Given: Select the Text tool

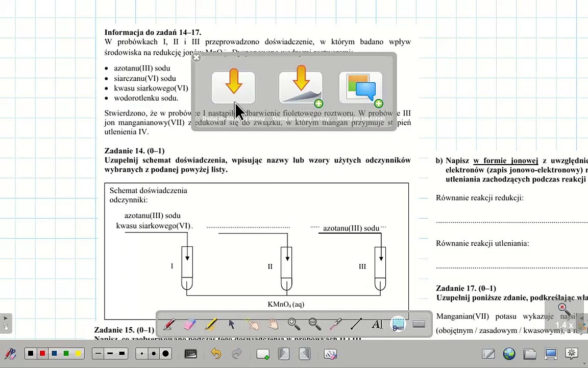Looking at the screenshot, I should (x=377, y=324).
